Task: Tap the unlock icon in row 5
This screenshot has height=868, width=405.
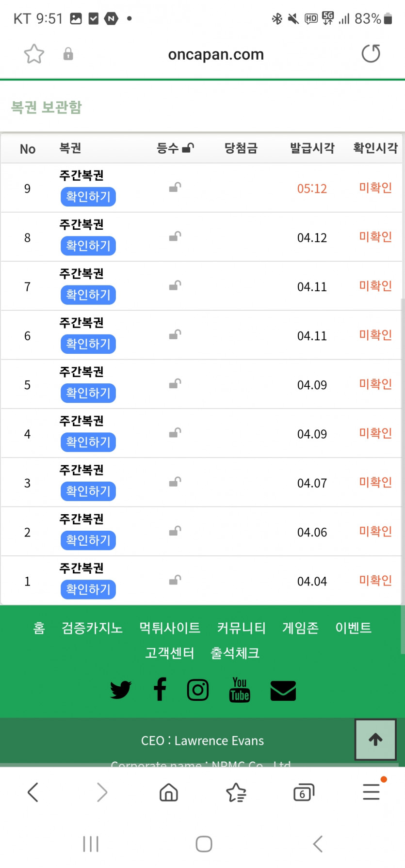Action: 175,384
